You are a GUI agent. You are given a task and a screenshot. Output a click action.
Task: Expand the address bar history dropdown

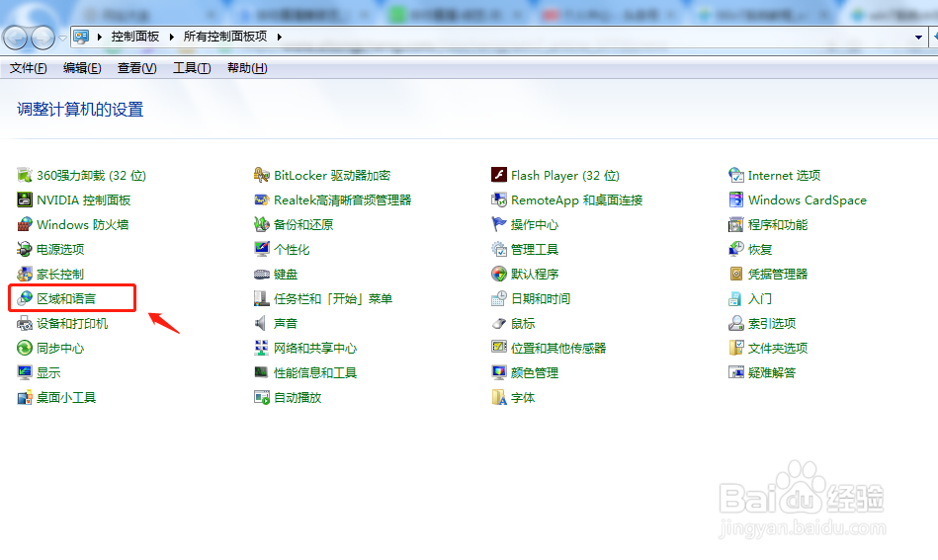pos(918,38)
